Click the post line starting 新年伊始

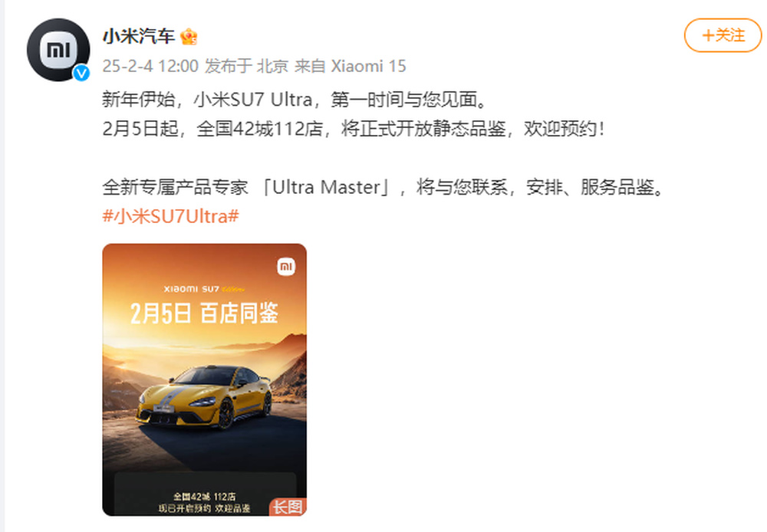coord(295,100)
